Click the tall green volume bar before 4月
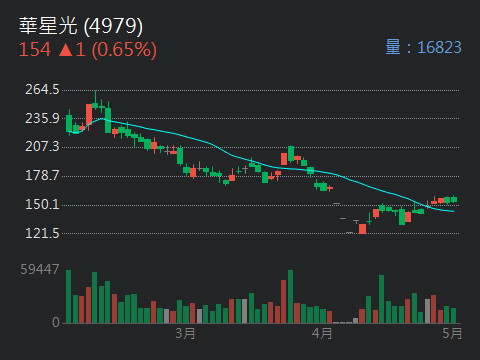Viewport: 480px width, 360px height. pos(290,297)
